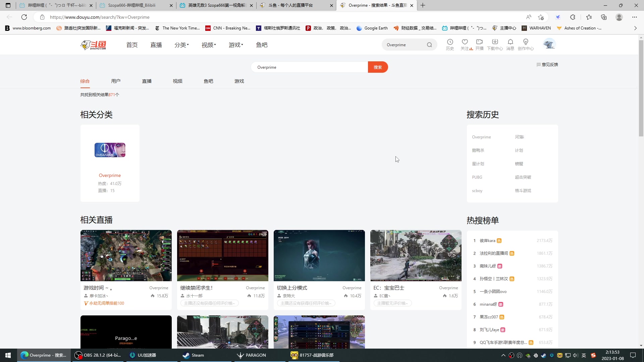This screenshot has height=362, width=644.
Task: Show hidden system tray icons
Action: [503, 355]
